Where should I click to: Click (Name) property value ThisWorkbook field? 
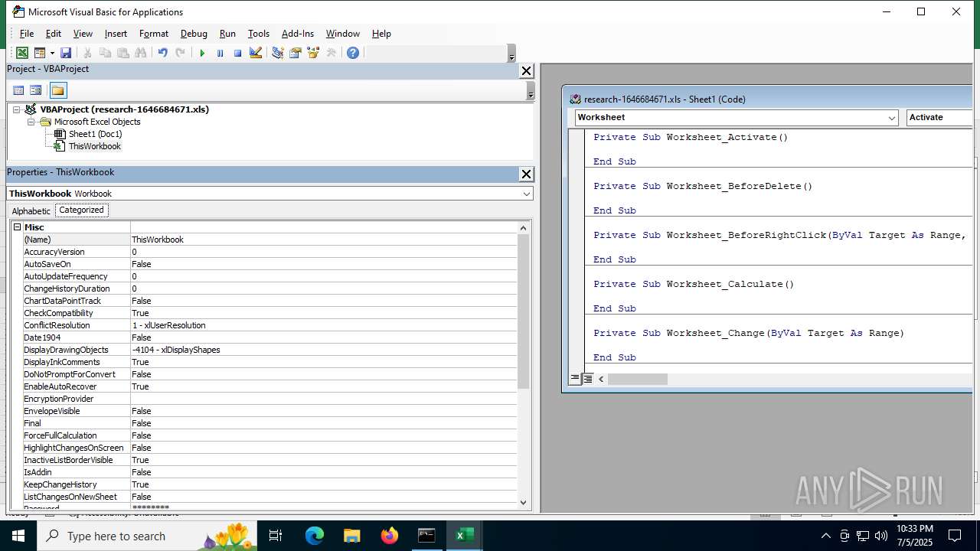(324, 240)
